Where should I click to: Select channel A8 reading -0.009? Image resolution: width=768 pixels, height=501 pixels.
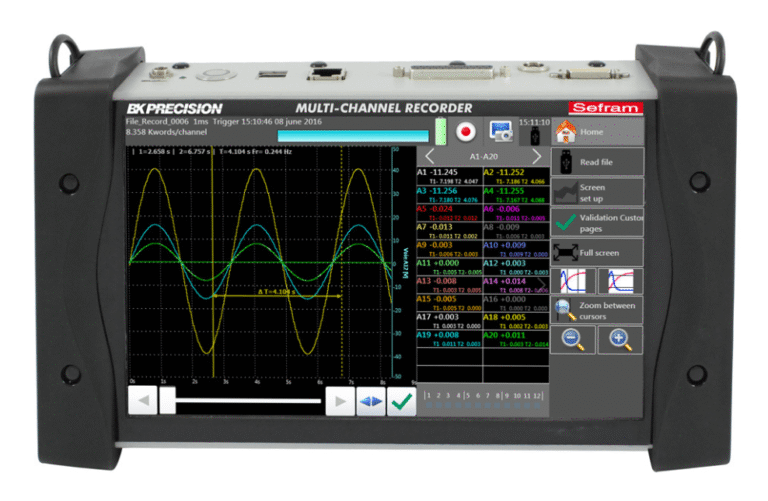click(516, 231)
